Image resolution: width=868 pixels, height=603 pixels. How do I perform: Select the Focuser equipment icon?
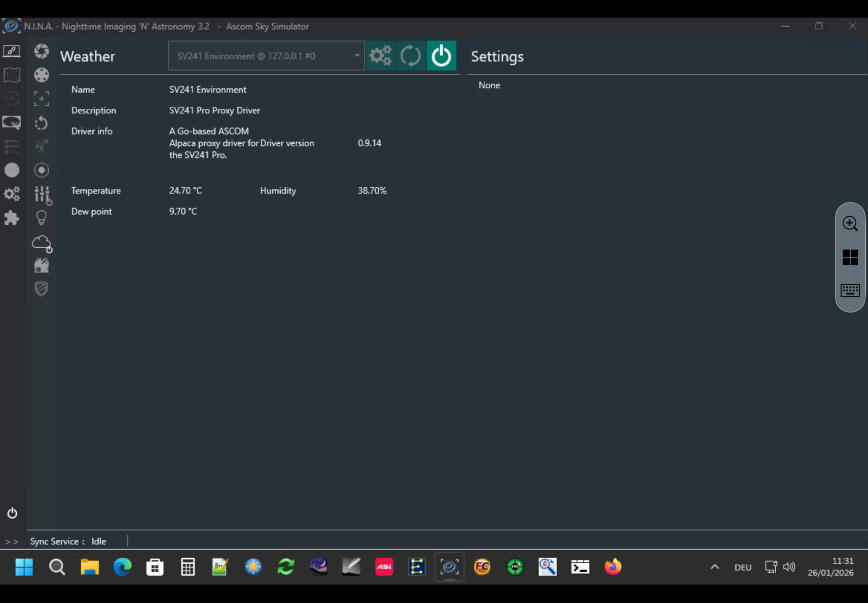pyautogui.click(x=42, y=99)
